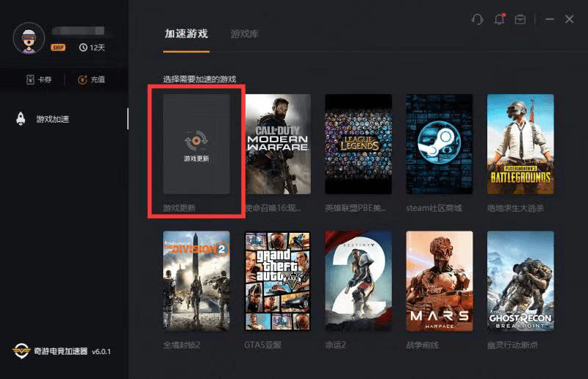Click the 卡券 label
588x379 pixels.
pyautogui.click(x=45, y=79)
